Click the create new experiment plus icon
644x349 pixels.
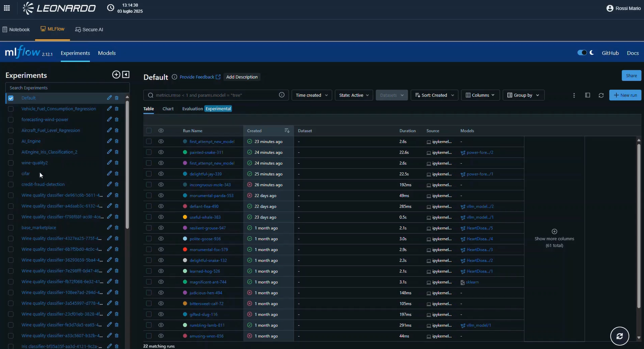[116, 75]
